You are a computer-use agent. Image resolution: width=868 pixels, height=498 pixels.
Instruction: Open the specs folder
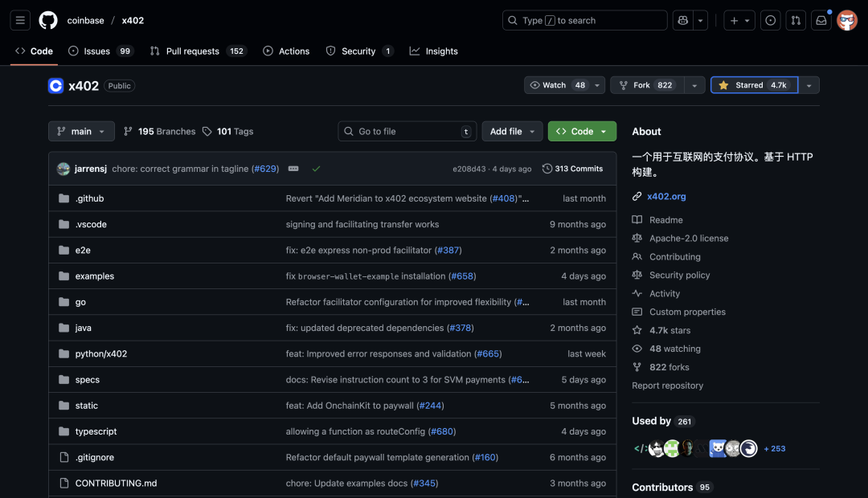pos(88,380)
